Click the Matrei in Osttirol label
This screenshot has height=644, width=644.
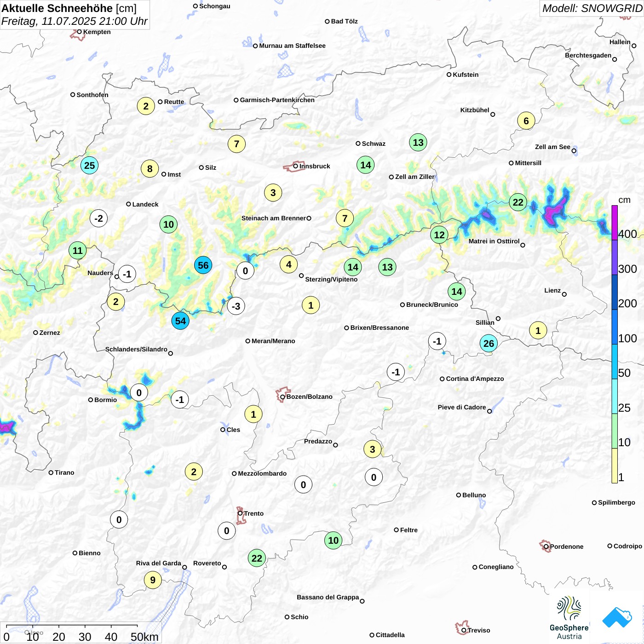click(x=494, y=241)
